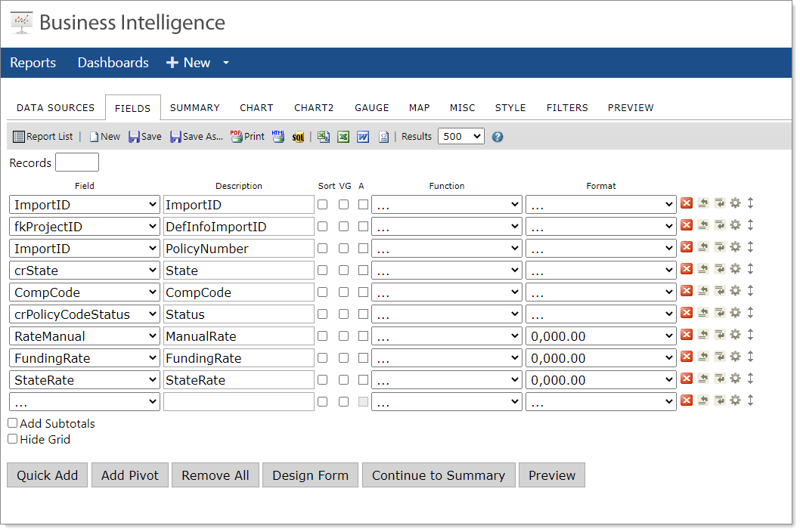Viewport: 800px width, 532px height.
Task: Click the Remove All button
Action: [x=216, y=475]
